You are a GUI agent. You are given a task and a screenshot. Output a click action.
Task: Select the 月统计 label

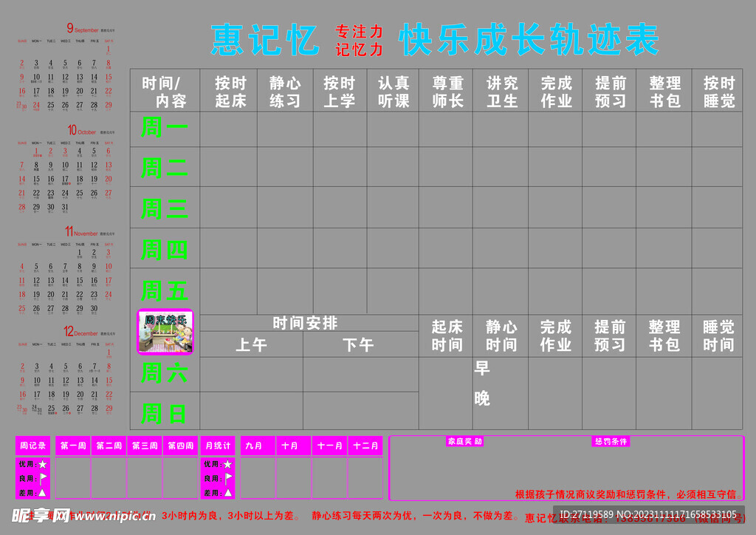(x=218, y=446)
